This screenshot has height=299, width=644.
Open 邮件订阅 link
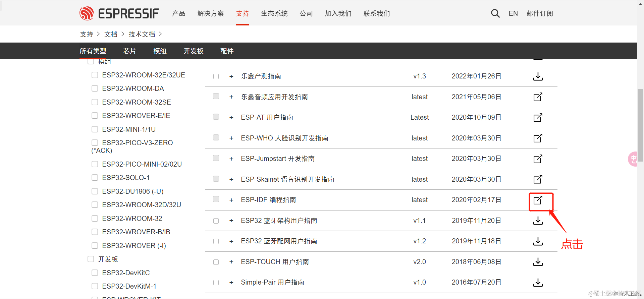point(540,13)
